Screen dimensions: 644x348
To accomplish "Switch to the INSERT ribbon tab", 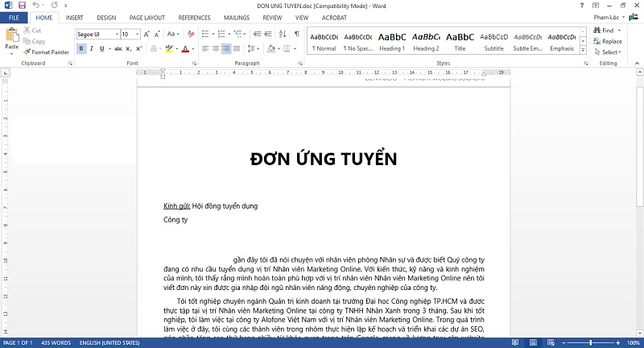I will tap(74, 17).
